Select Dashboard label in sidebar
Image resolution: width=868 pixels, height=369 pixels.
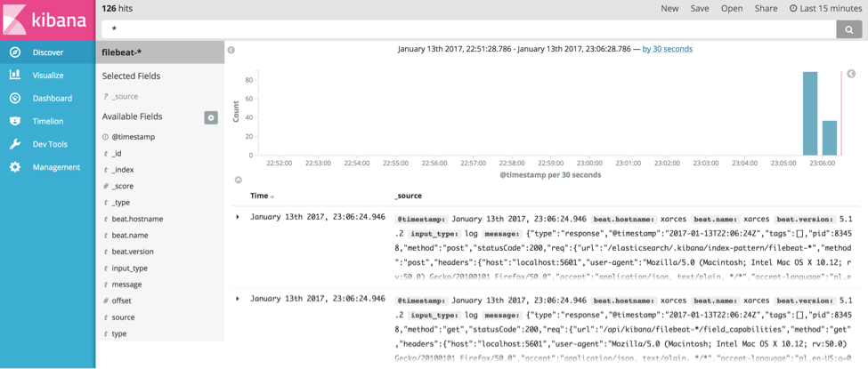click(x=53, y=99)
